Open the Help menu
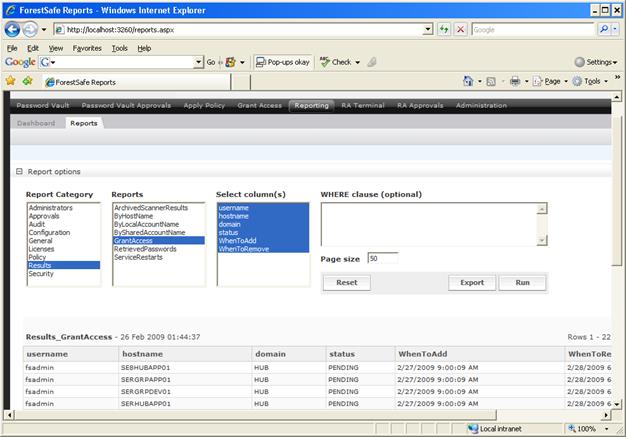626x437 pixels. click(144, 48)
